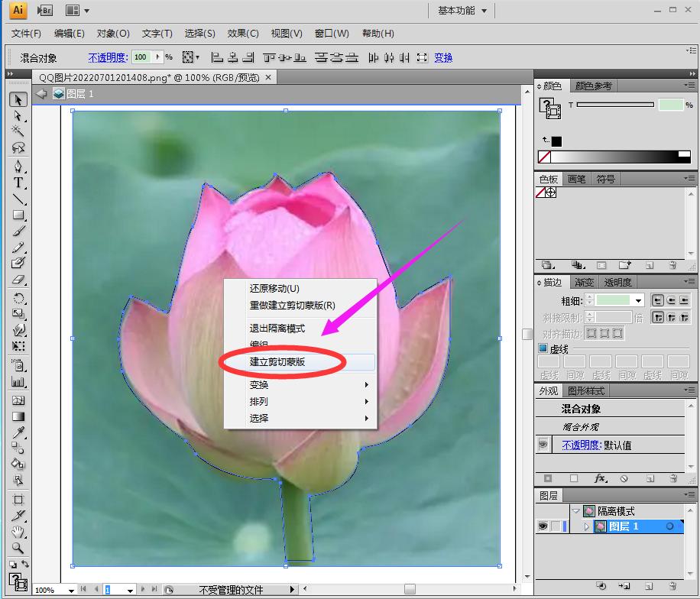Click the fx add effect icon
Screen dimensions: 700x599
click(x=600, y=478)
